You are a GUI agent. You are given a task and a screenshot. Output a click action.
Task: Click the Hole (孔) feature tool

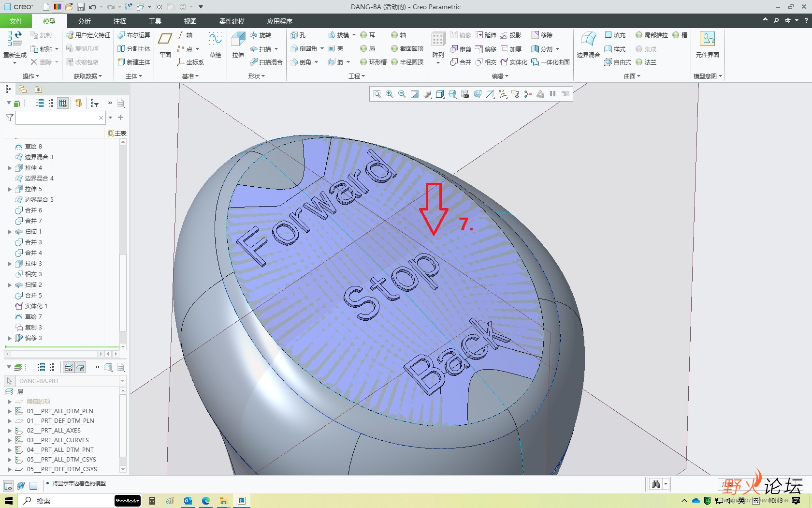tap(298, 35)
